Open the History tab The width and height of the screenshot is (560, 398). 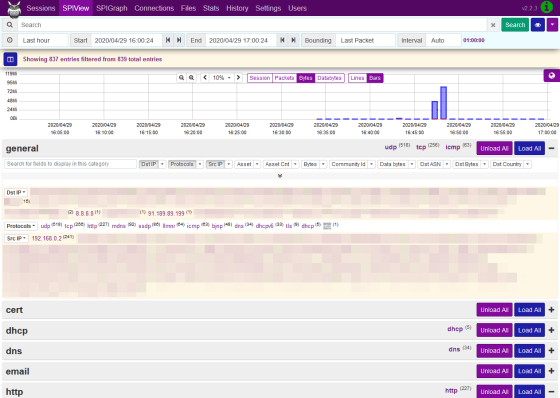pos(237,8)
